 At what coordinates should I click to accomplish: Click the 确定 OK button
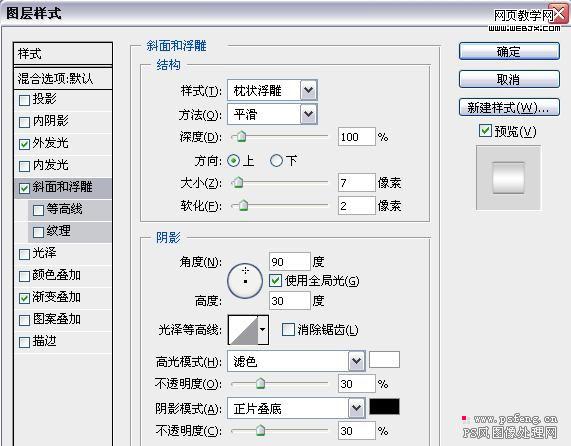pos(509,51)
